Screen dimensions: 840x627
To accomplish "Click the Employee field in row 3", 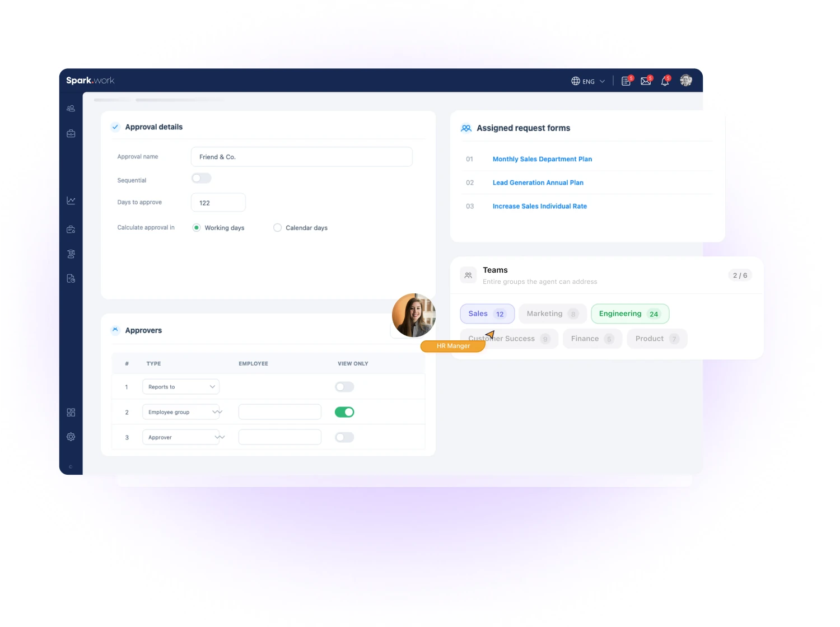I will pos(280,437).
